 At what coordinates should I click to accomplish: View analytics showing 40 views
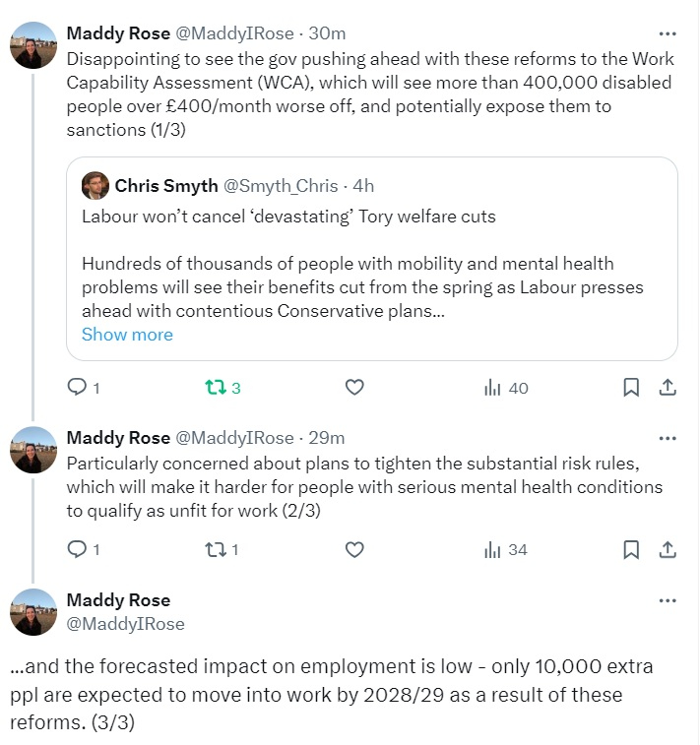click(506, 388)
